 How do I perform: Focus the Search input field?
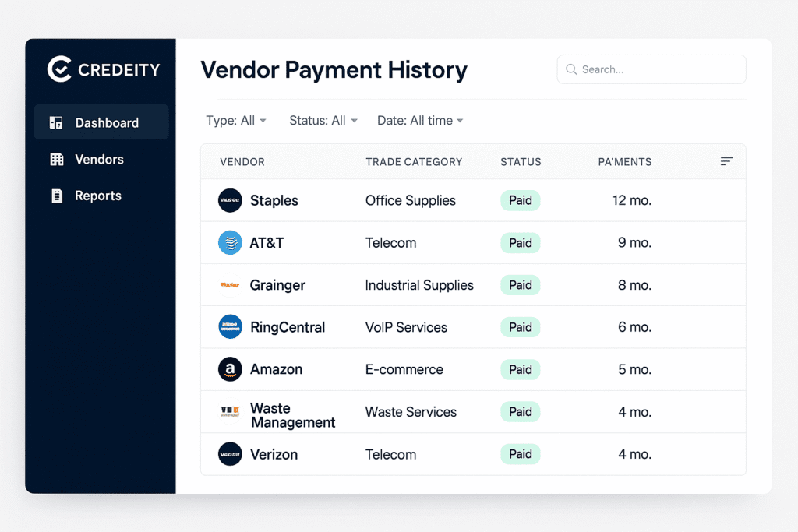point(659,69)
